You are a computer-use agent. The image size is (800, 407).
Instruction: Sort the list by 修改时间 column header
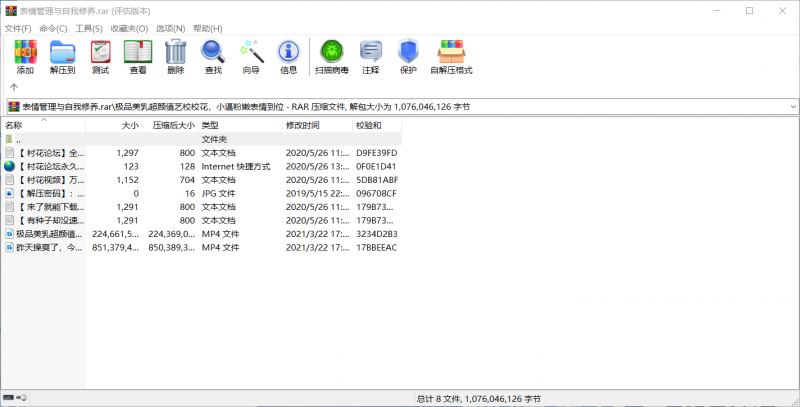(303, 126)
